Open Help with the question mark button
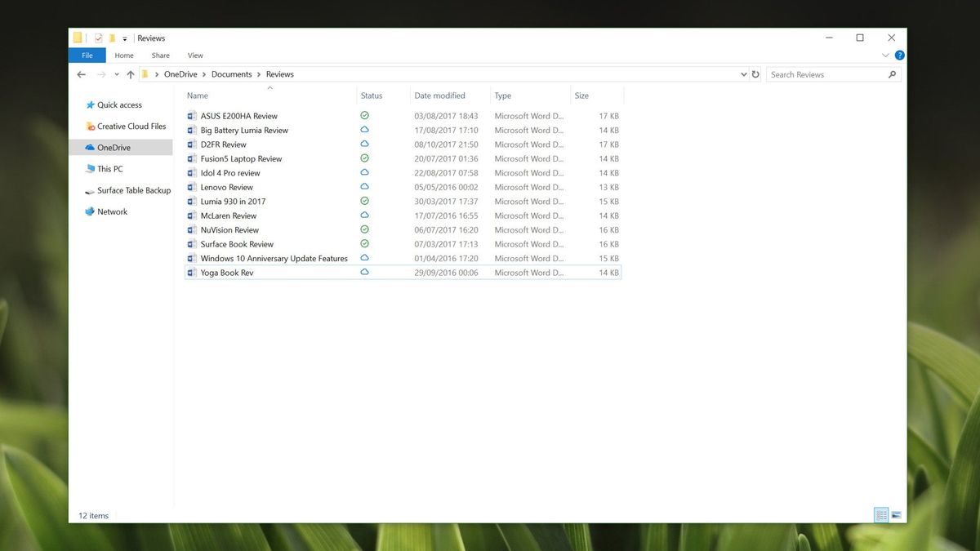 (x=899, y=55)
